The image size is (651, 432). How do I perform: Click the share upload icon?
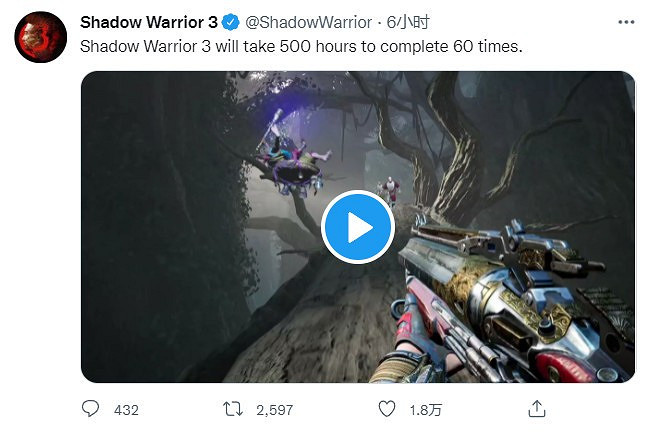(x=537, y=409)
